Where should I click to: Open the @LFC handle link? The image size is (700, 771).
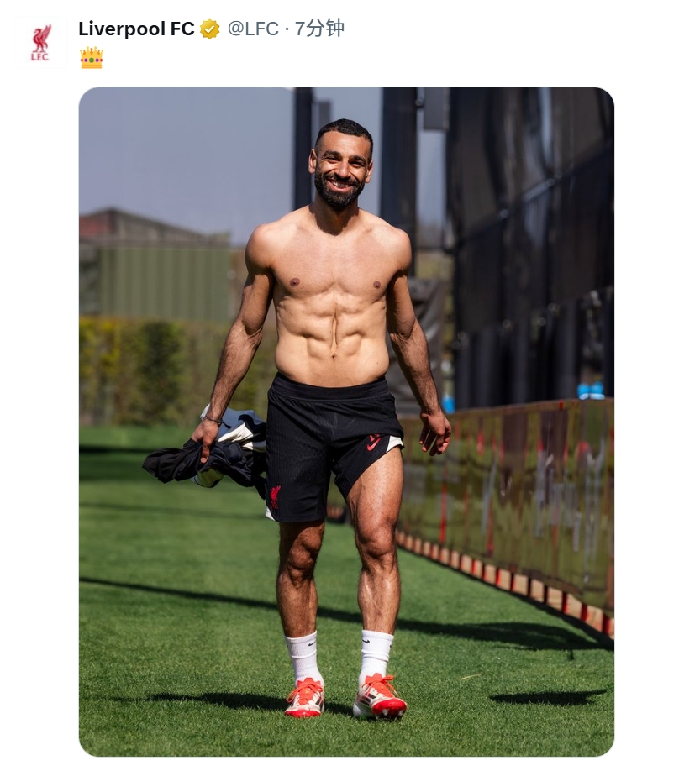[253, 29]
